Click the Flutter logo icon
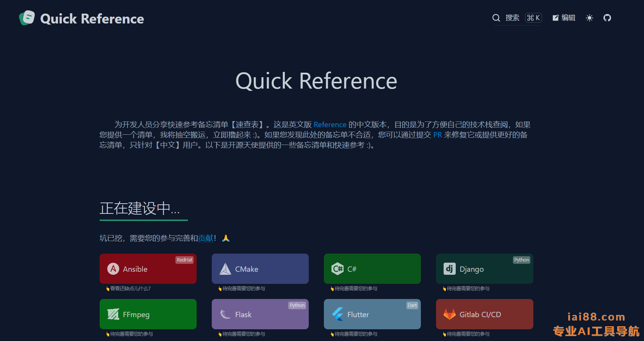Screen dimensions: 644x341 pyautogui.click(x=337, y=314)
